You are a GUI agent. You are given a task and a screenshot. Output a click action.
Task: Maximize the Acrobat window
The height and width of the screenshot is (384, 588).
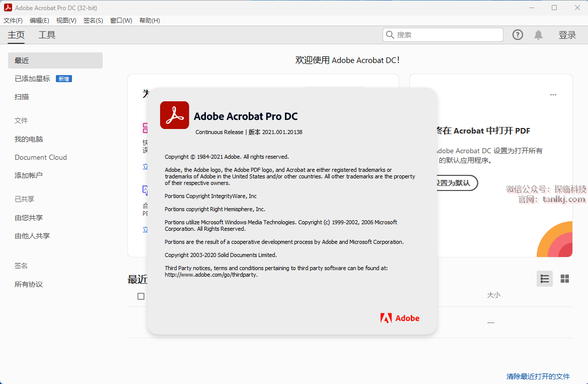tap(554, 8)
